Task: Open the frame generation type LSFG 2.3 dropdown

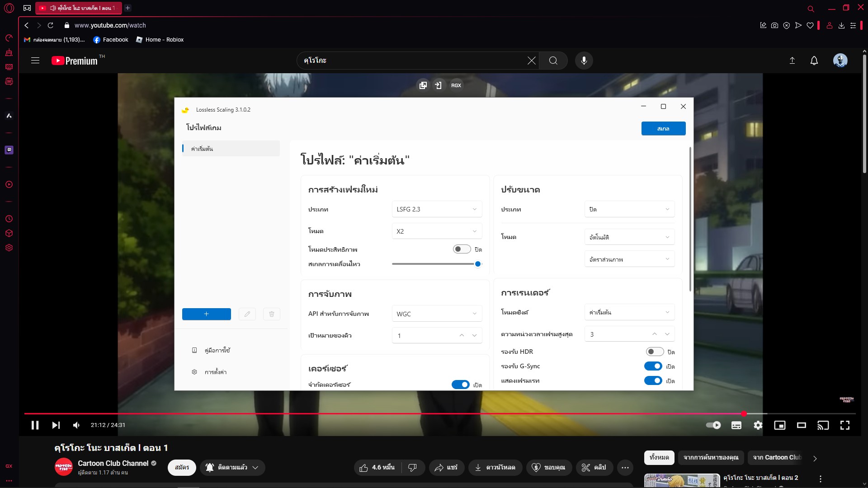Action: 437,209
